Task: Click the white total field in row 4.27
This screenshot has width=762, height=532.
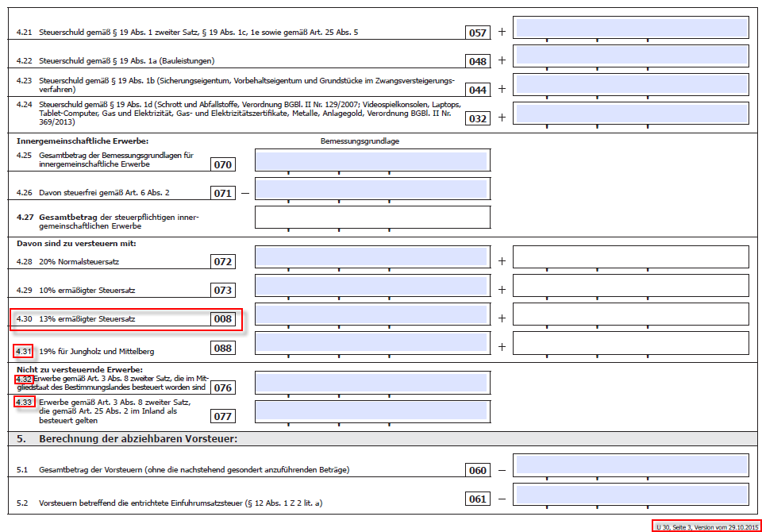Action: (x=372, y=218)
